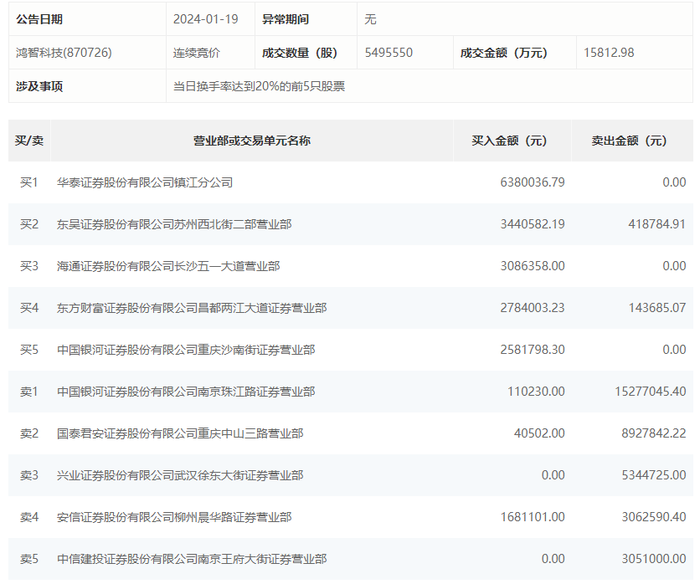Click the 当日换手率达到20%的前5只股票 text
The image size is (700, 584).
coord(259,86)
